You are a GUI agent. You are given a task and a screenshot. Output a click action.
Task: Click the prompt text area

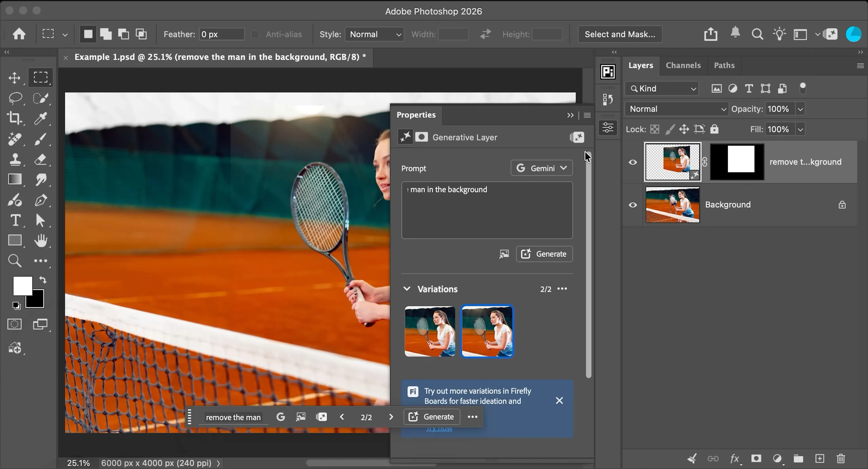pos(487,210)
